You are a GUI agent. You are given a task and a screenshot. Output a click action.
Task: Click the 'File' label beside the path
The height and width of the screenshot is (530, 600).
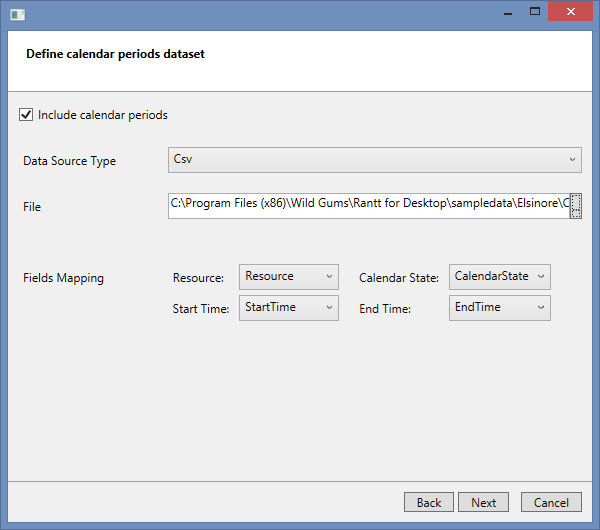pyautogui.click(x=32, y=207)
